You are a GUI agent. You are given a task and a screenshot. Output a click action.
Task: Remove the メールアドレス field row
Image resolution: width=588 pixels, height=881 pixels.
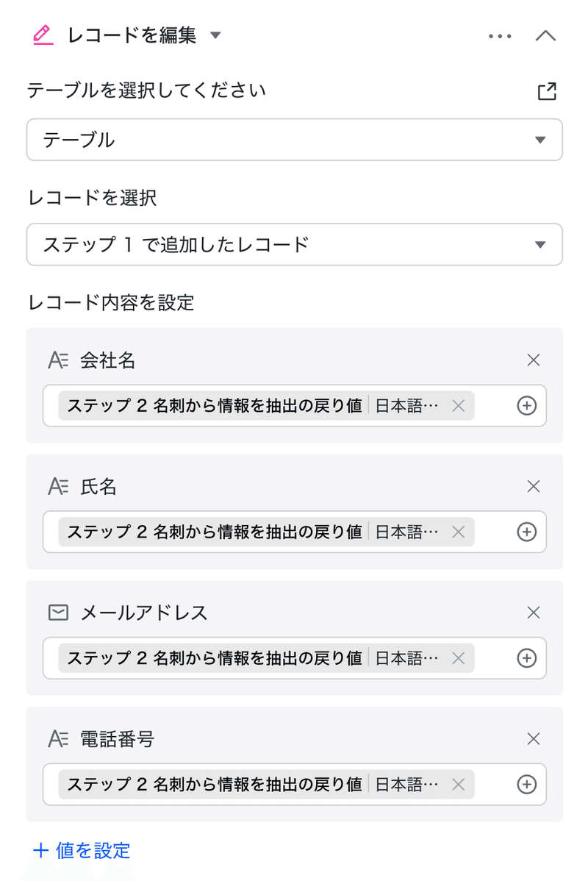pyautogui.click(x=534, y=613)
